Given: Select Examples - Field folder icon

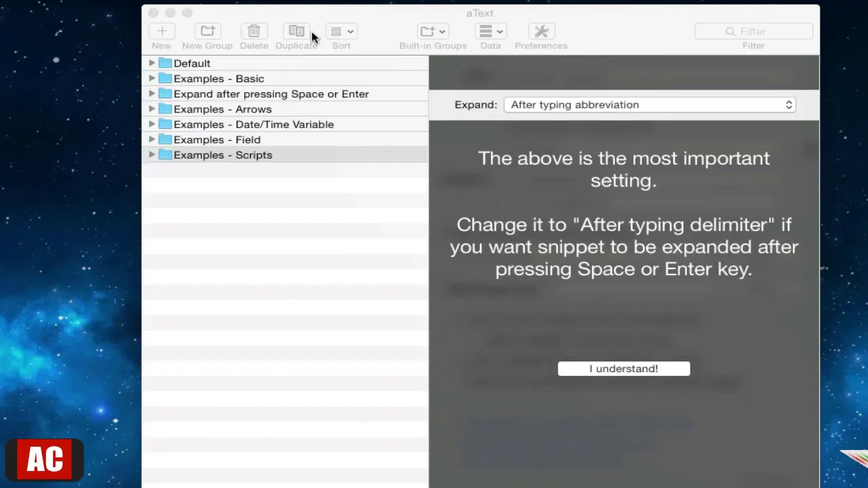Looking at the screenshot, I should (x=165, y=140).
